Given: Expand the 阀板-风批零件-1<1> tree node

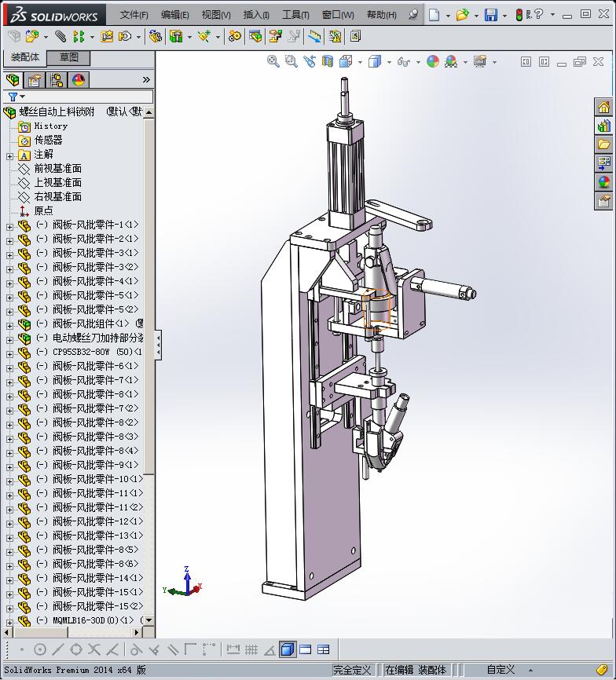Looking at the screenshot, I should [9, 227].
